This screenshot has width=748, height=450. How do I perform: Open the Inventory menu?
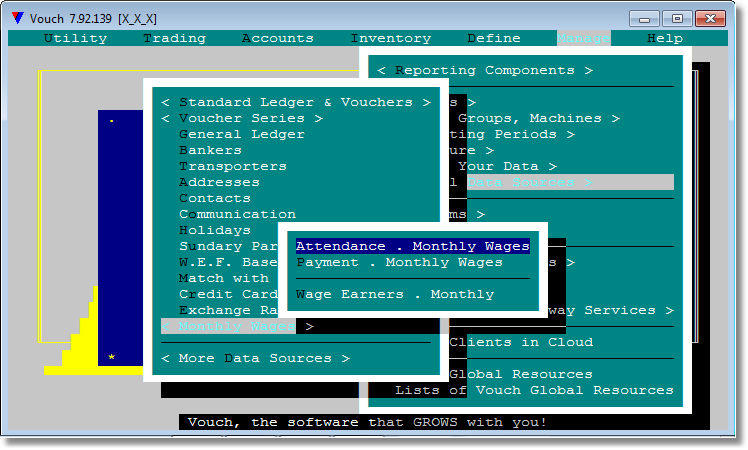[391, 38]
